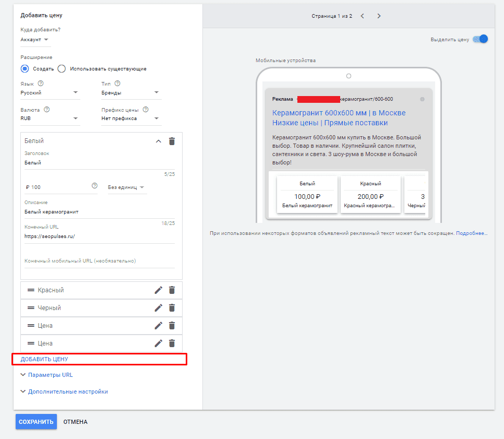Screen dimensions: 504x439
Task: Open the Язык dropdown set to Русский
Action: click(x=50, y=92)
